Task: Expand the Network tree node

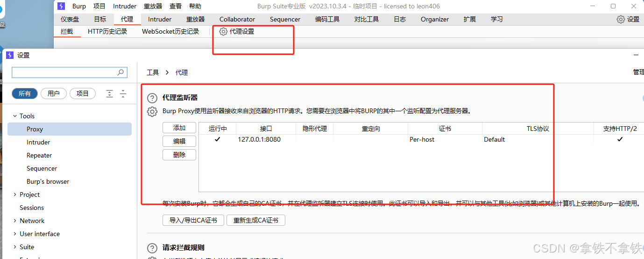Action: click(15, 221)
